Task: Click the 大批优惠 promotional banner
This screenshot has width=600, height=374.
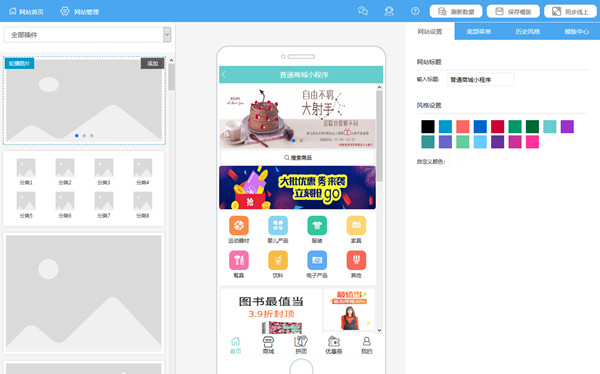Action: pyautogui.click(x=297, y=188)
